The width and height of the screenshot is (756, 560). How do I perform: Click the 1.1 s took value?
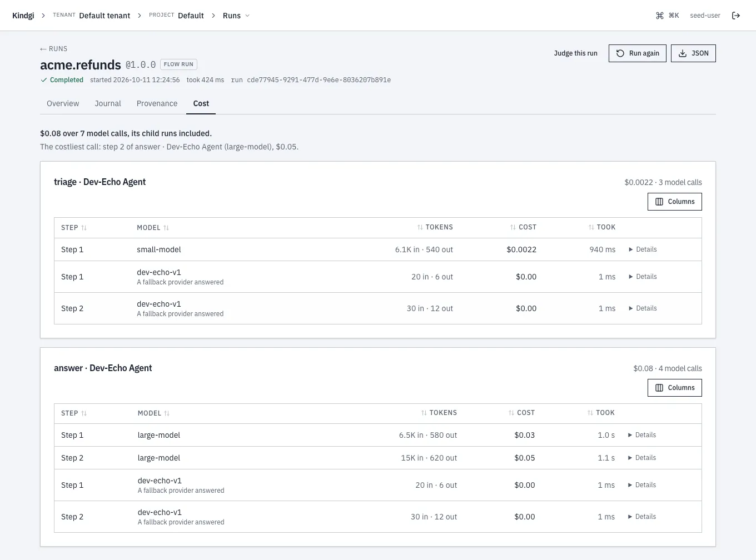coord(606,458)
